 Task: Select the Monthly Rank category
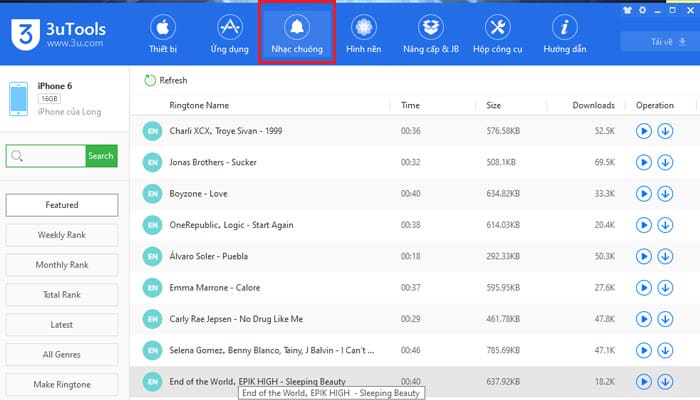click(62, 265)
